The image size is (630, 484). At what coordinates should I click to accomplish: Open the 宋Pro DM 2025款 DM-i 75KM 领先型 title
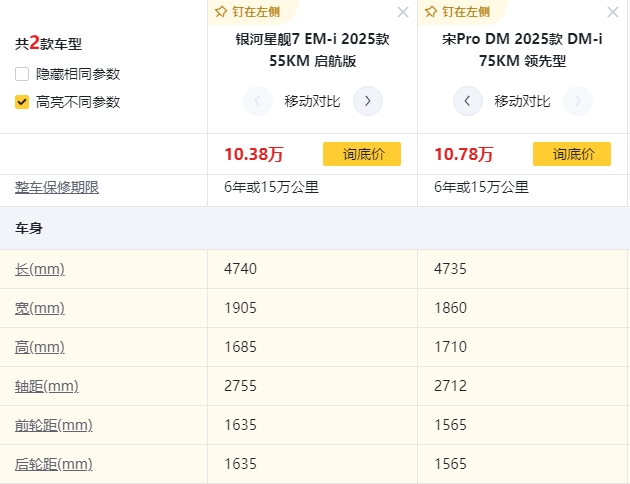(522, 50)
